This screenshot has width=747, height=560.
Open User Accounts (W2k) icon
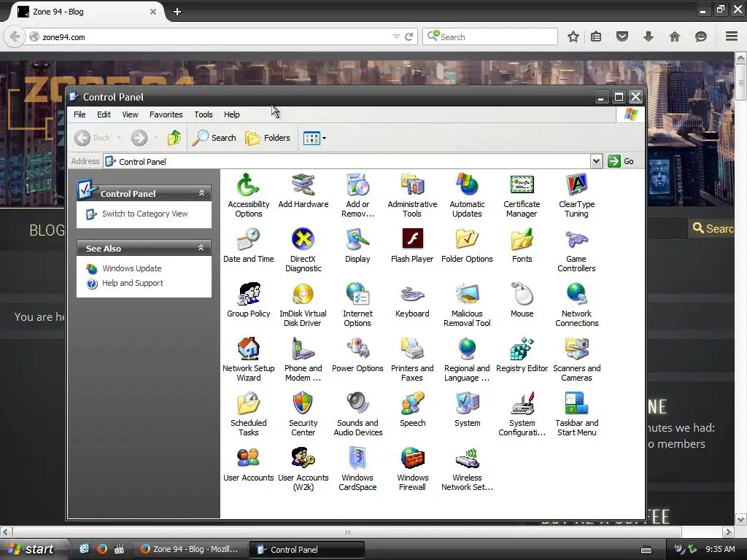[303, 469]
